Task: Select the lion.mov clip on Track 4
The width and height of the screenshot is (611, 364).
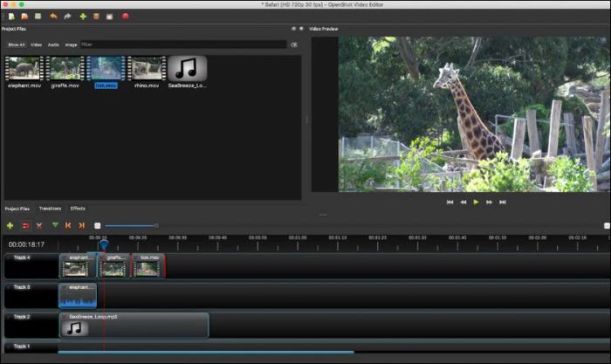Action: 148,265
